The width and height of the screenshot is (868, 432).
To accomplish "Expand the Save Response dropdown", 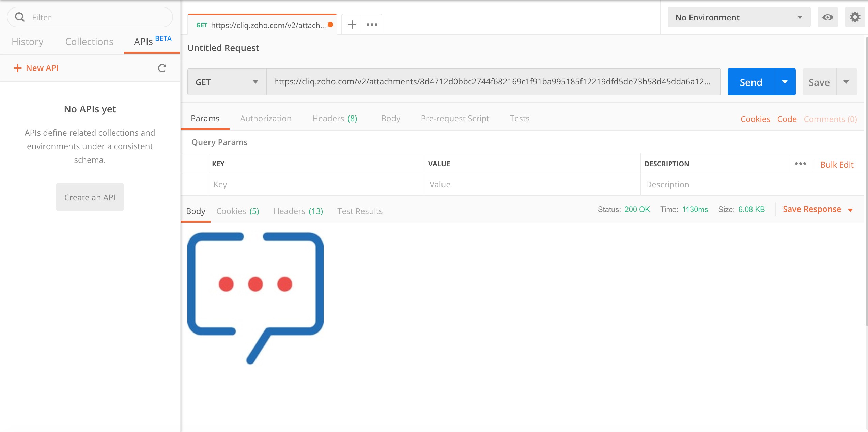I will tap(850, 210).
